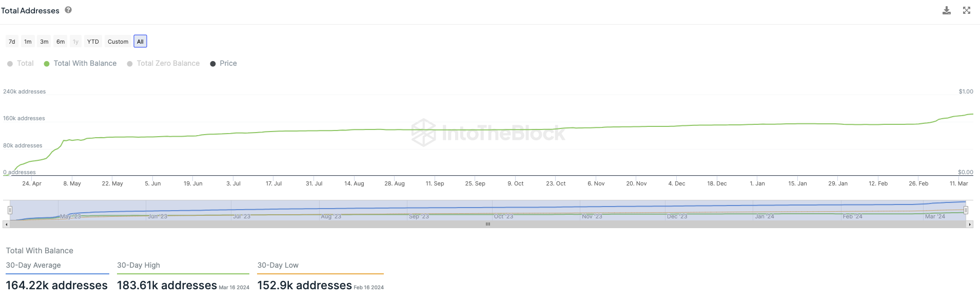Toggle the Total series legend

(x=21, y=63)
